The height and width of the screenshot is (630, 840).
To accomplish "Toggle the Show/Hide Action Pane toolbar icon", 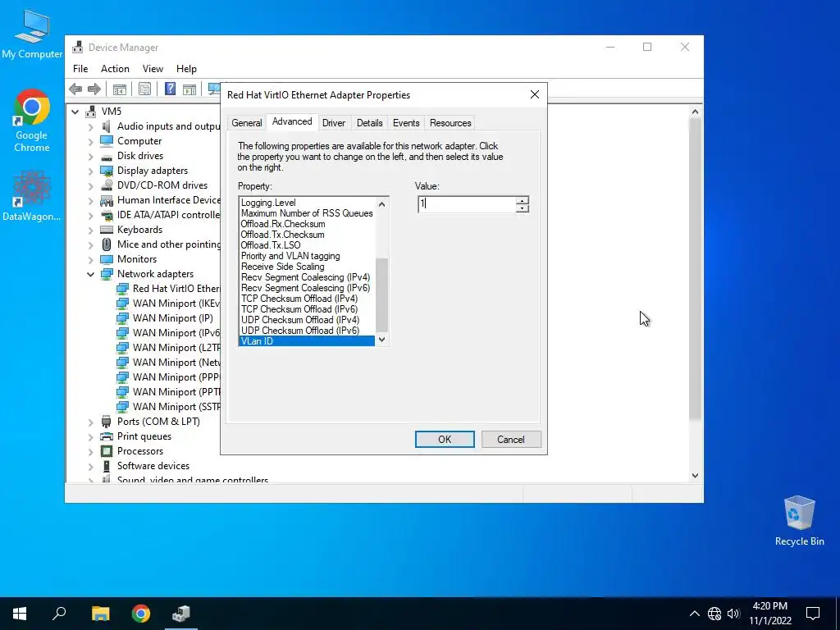I will click(189, 89).
